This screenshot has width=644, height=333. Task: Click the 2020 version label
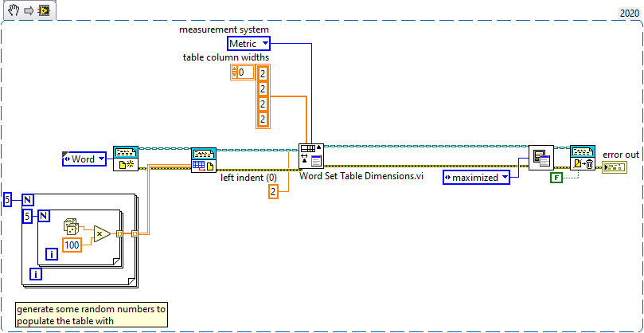coord(629,14)
